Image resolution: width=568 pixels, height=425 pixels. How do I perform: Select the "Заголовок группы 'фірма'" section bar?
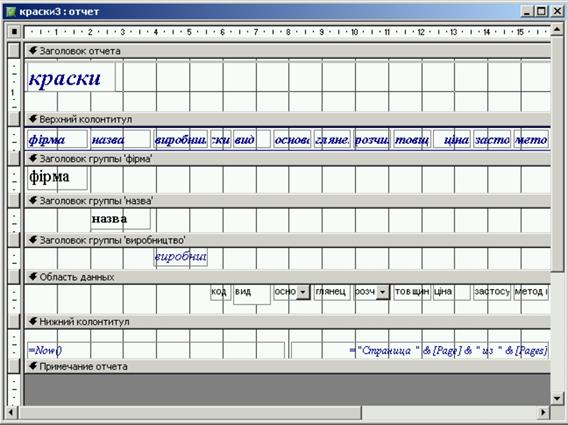(288, 159)
